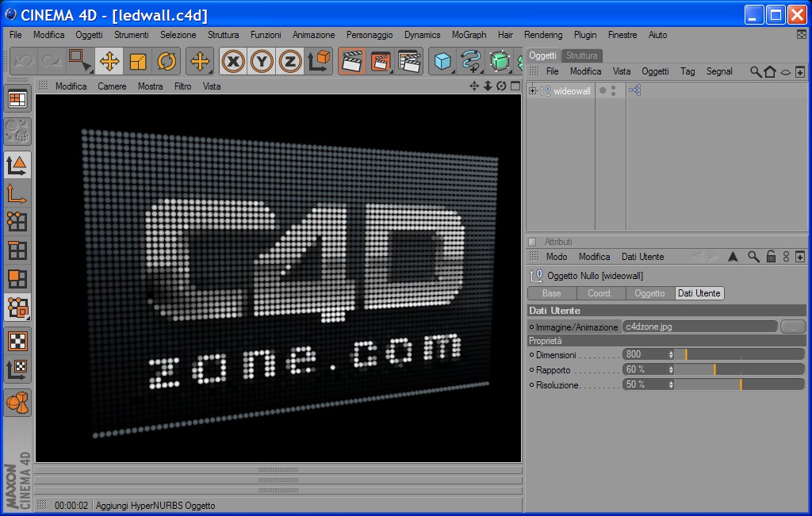
Task: Adjust the Risoluzione slider
Action: point(740,384)
